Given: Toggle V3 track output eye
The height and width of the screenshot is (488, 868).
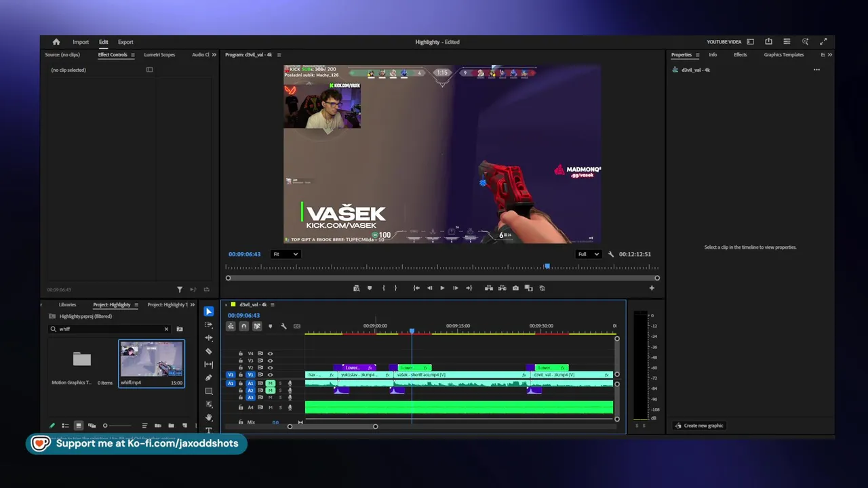Looking at the screenshot, I should click(270, 361).
